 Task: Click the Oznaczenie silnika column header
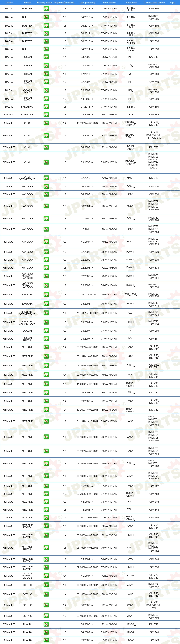[x=154, y=3]
